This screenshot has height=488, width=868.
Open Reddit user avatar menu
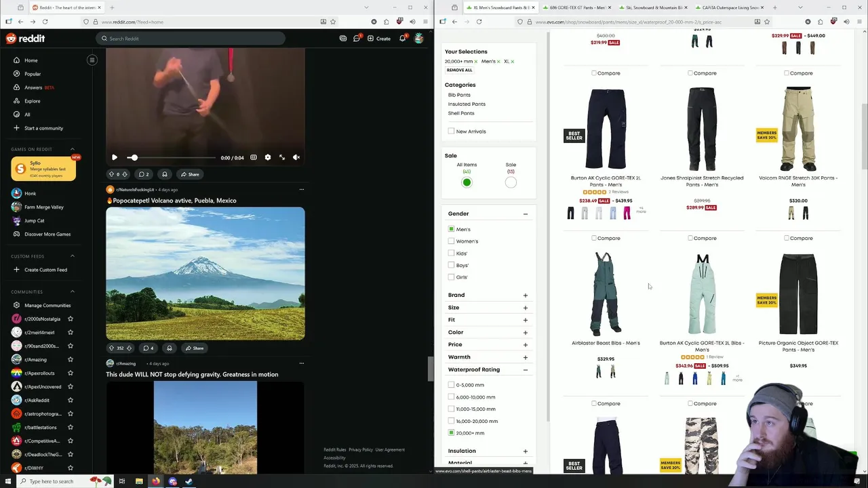point(419,39)
